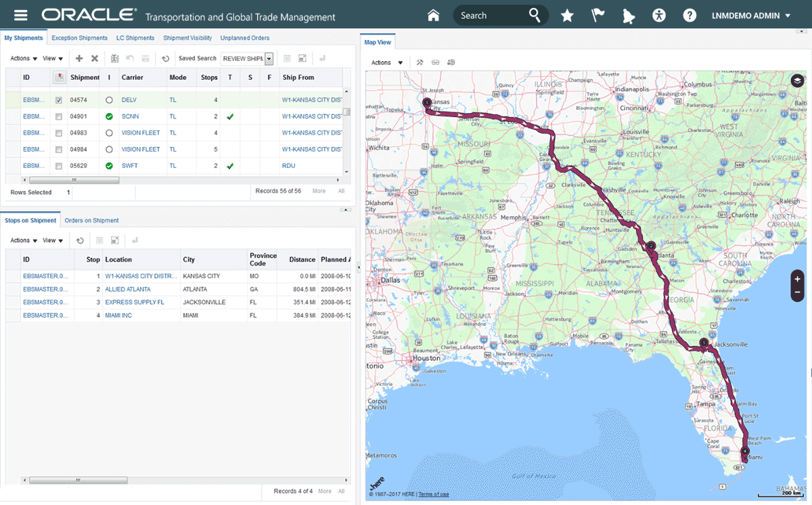Open the Help question mark icon
812x505 pixels.
pyautogui.click(x=690, y=16)
